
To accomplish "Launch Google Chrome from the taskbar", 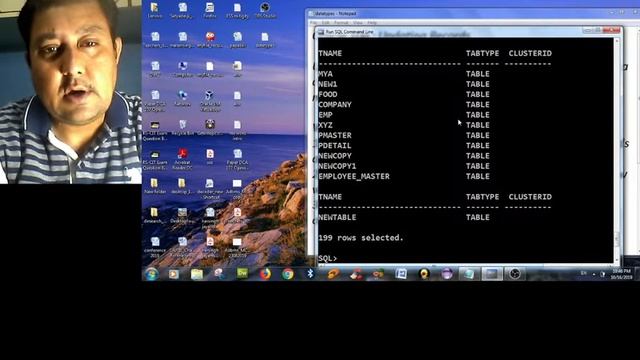I will (288, 273).
